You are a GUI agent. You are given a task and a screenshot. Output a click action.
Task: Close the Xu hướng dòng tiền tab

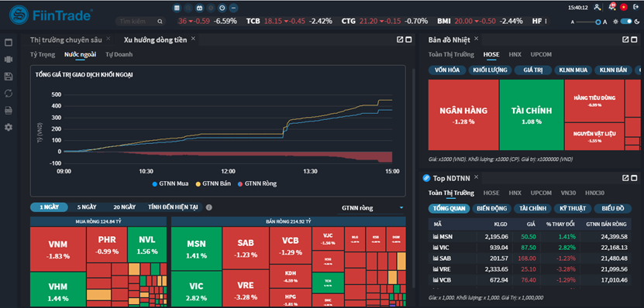click(x=193, y=39)
